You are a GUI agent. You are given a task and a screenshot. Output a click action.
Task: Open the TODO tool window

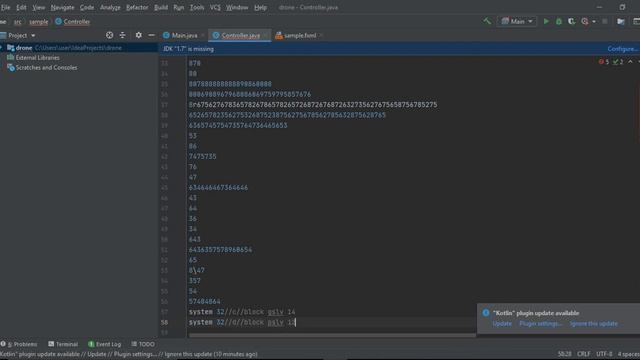[143, 344]
